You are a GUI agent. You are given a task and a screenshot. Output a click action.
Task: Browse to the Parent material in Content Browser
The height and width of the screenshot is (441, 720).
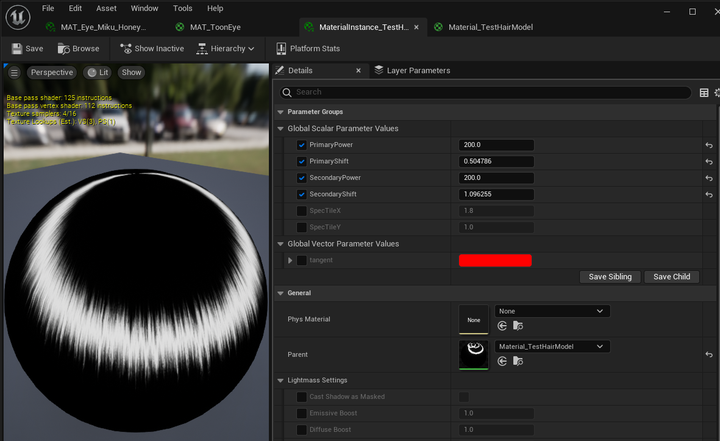tap(517, 361)
